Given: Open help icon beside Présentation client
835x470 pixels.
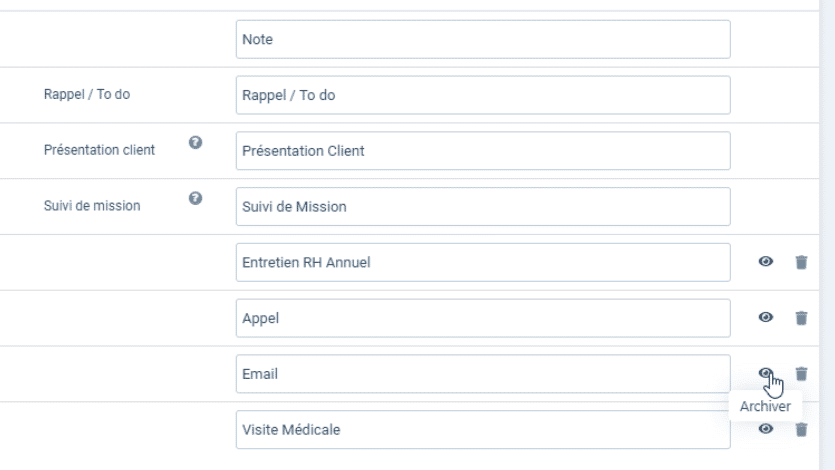Looking at the screenshot, I should click(x=195, y=143).
